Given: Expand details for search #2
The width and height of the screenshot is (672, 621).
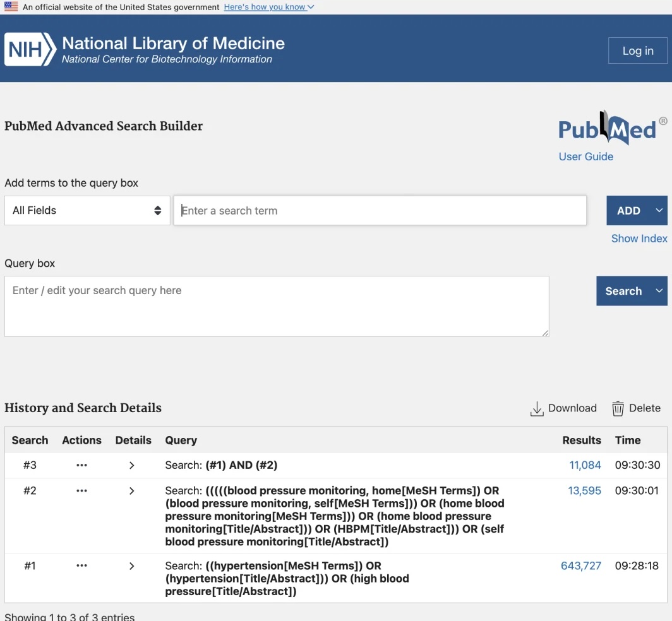Looking at the screenshot, I should point(132,491).
